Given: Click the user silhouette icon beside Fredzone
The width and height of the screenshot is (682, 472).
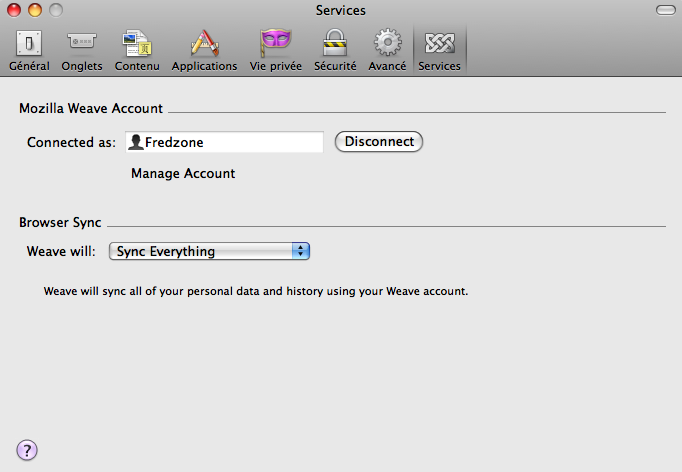Looking at the screenshot, I should pyautogui.click(x=136, y=142).
